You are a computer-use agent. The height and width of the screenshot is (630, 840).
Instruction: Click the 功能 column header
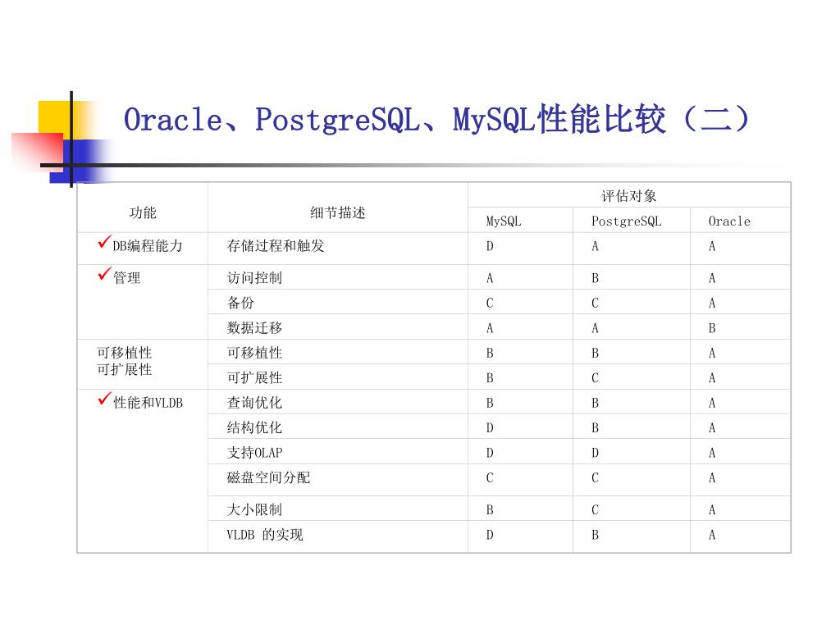(x=143, y=212)
